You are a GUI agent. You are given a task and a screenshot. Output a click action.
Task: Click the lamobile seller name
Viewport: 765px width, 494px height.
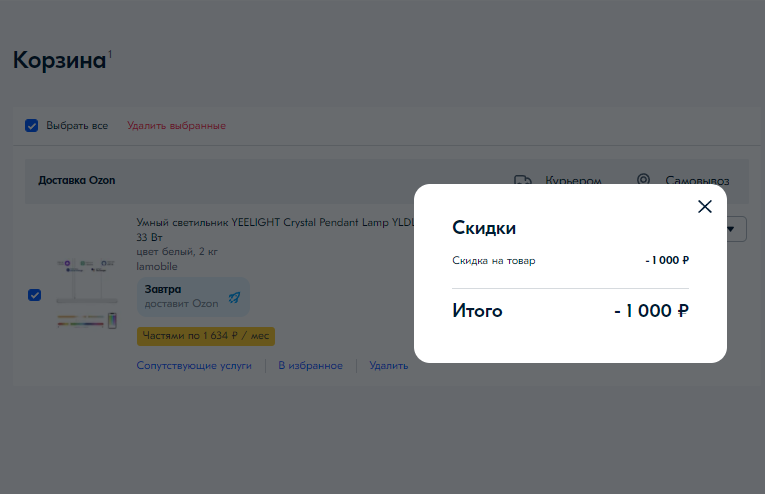158,266
